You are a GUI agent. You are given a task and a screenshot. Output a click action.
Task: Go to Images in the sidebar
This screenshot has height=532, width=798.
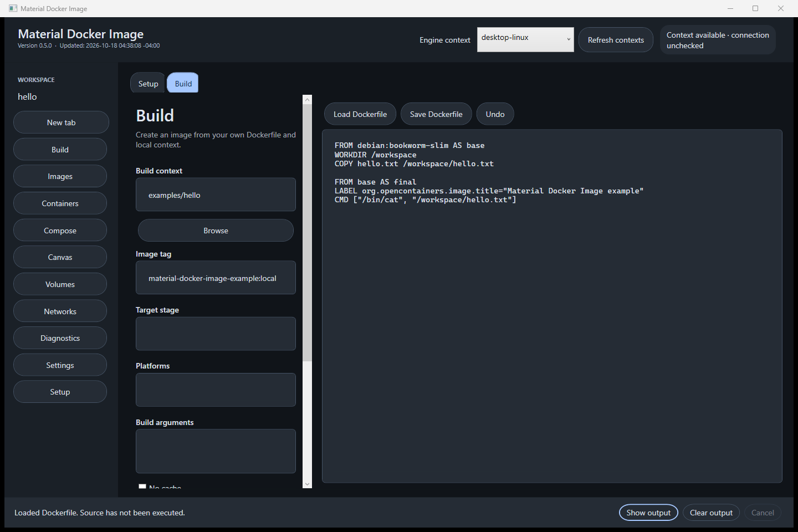coord(60,176)
